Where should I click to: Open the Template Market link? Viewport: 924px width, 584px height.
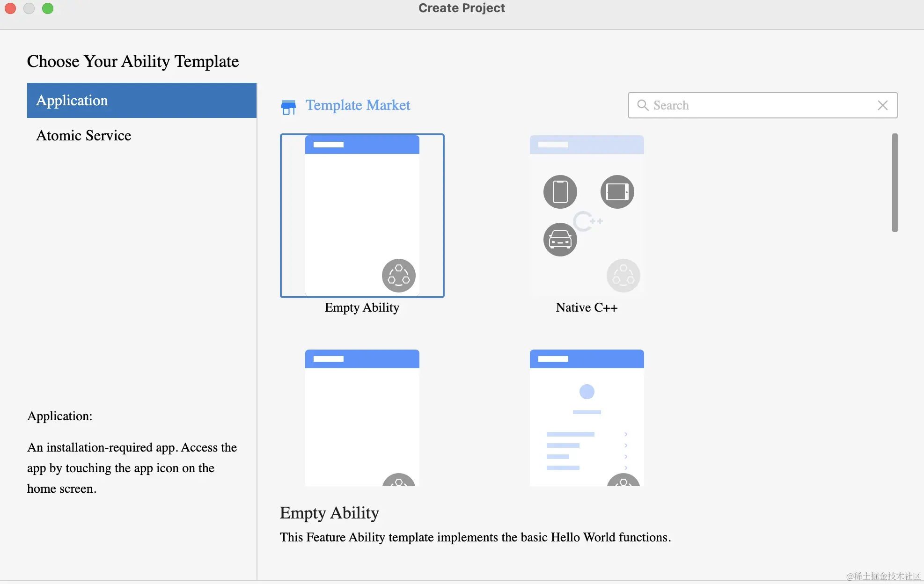pyautogui.click(x=358, y=105)
